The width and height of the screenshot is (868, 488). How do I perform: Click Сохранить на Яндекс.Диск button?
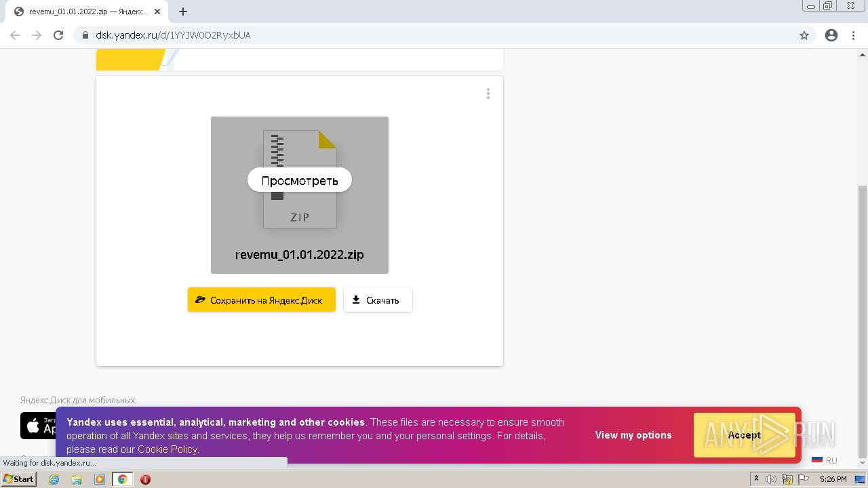(x=262, y=300)
